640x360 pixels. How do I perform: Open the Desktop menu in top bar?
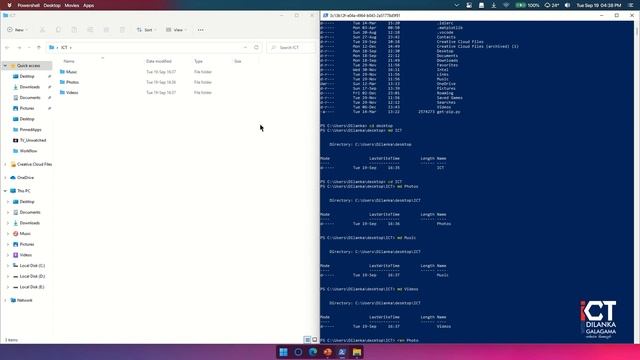point(52,5)
